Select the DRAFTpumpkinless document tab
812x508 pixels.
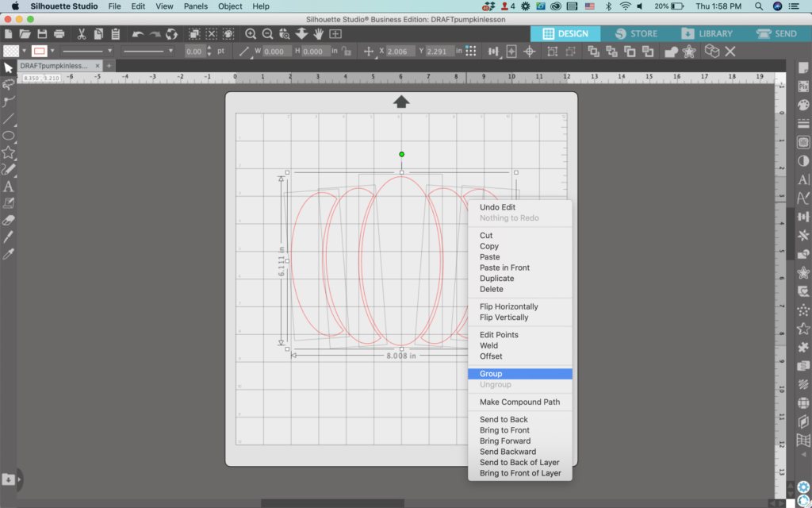(x=55, y=66)
